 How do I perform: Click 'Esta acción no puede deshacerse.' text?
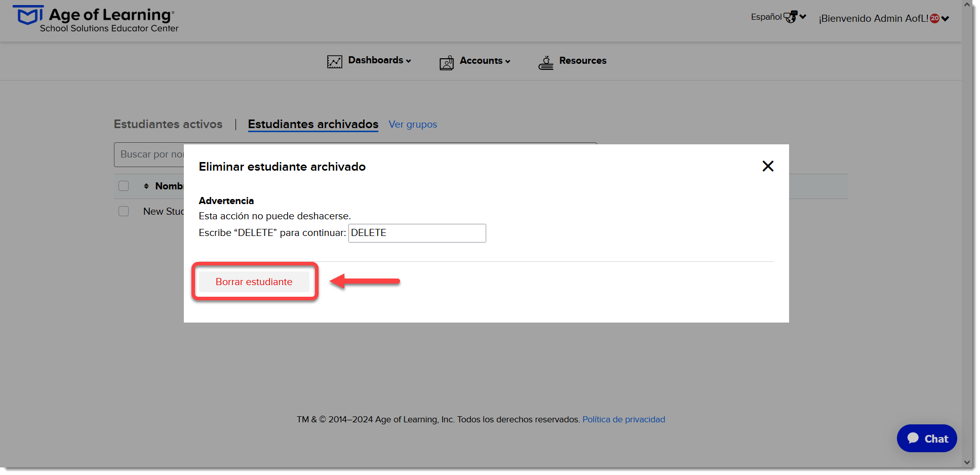pyautogui.click(x=275, y=216)
